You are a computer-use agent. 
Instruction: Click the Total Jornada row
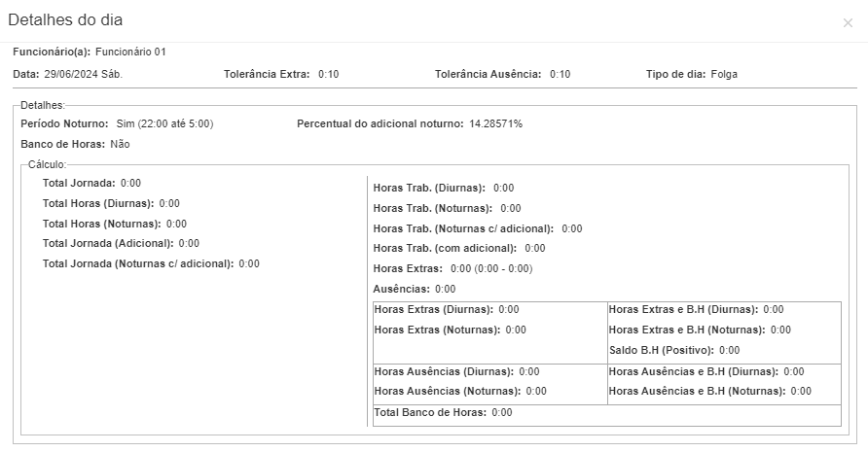tap(91, 183)
